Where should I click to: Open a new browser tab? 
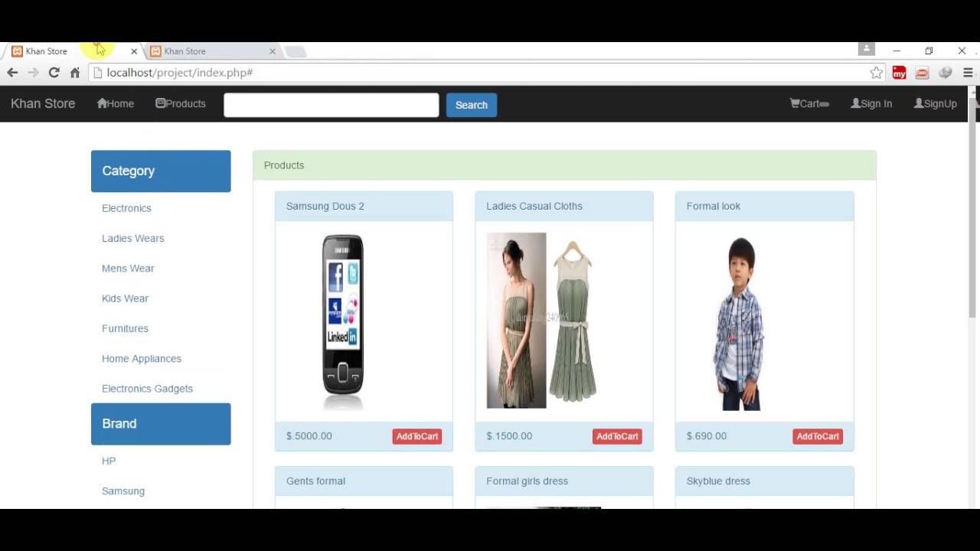click(296, 51)
